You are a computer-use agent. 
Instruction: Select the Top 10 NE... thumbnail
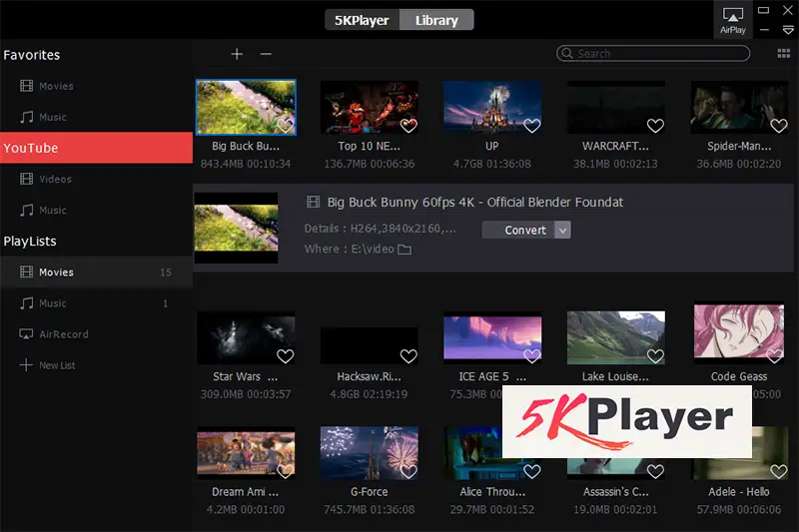(369, 107)
